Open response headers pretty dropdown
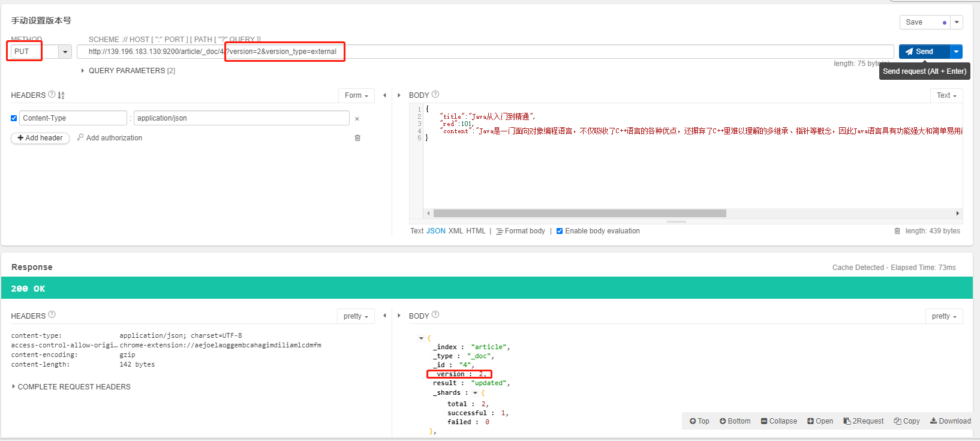This screenshot has height=441, width=980. coord(356,316)
